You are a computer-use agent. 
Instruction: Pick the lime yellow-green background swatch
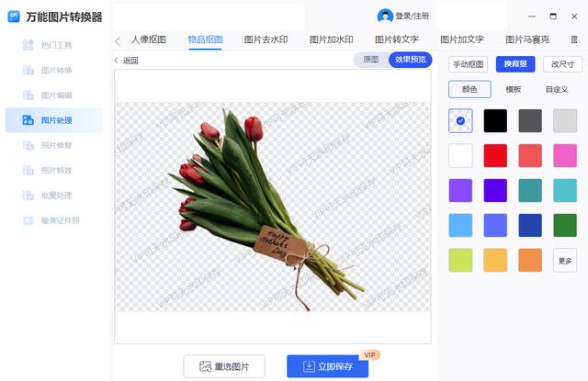pyautogui.click(x=460, y=260)
